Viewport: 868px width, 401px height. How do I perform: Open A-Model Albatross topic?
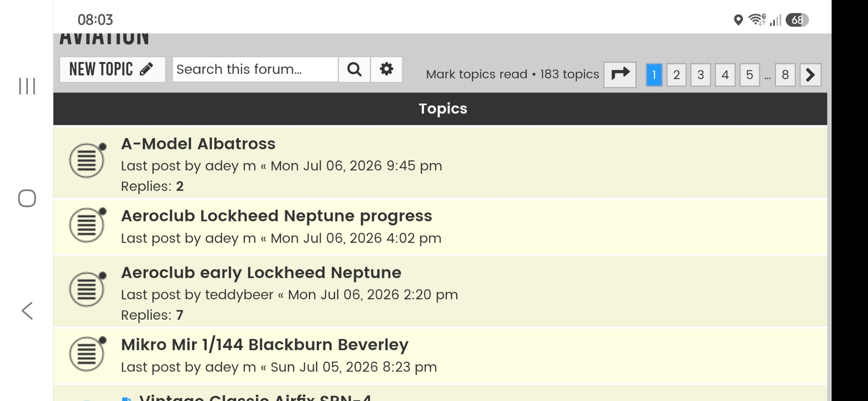tap(198, 144)
